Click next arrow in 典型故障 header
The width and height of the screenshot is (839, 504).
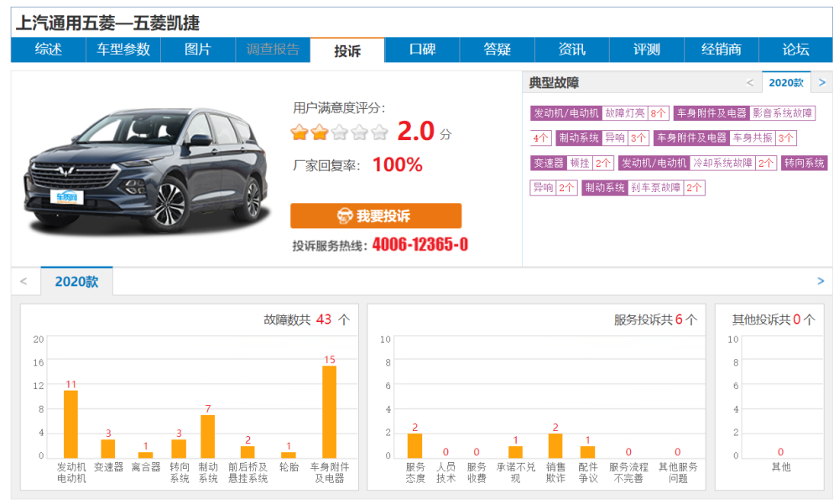pos(822,82)
